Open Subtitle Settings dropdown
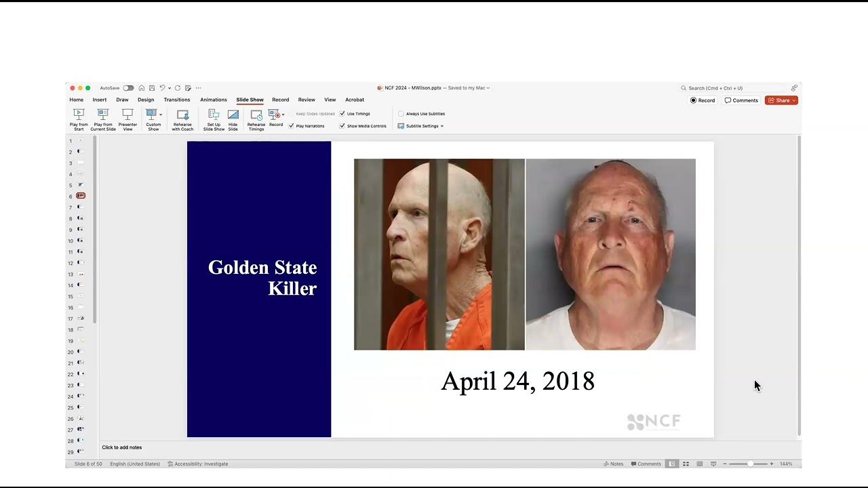 point(421,126)
